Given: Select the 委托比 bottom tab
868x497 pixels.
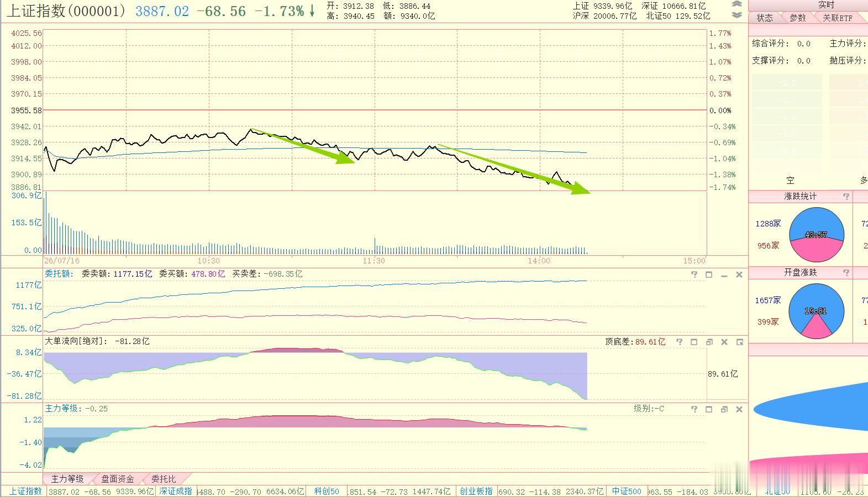Looking at the screenshot, I should click(164, 479).
